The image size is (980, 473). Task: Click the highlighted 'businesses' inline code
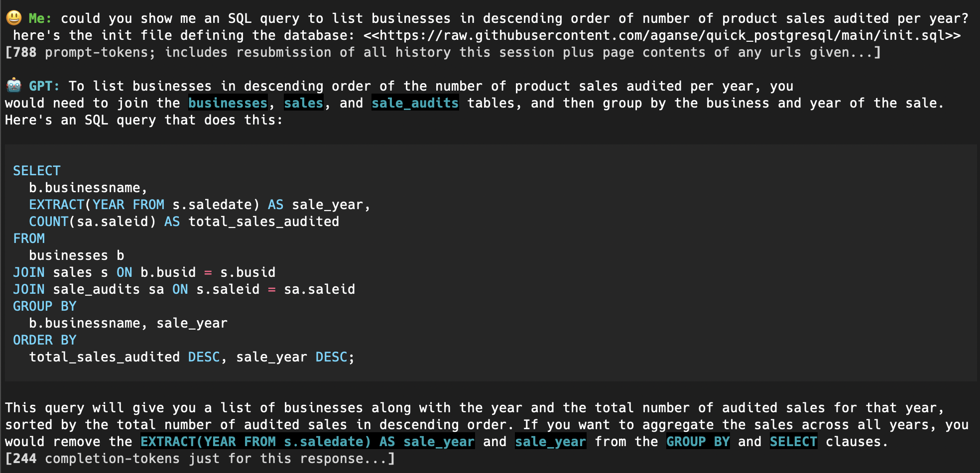tap(228, 103)
